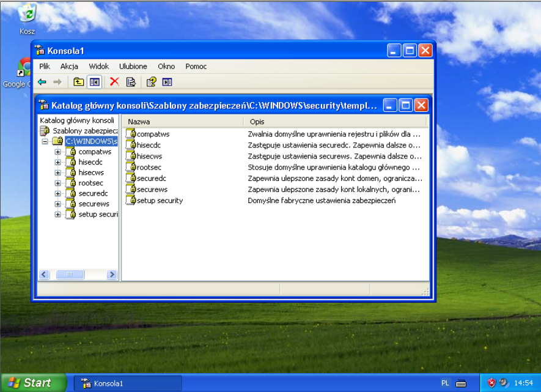Image resolution: width=541 pixels, height=392 pixels.
Task: Open the Akcja menu
Action: (69, 66)
